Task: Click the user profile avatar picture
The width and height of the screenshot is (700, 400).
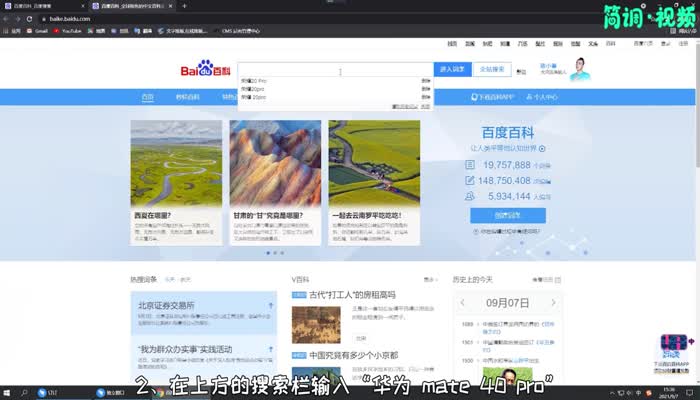Action: coord(580,69)
